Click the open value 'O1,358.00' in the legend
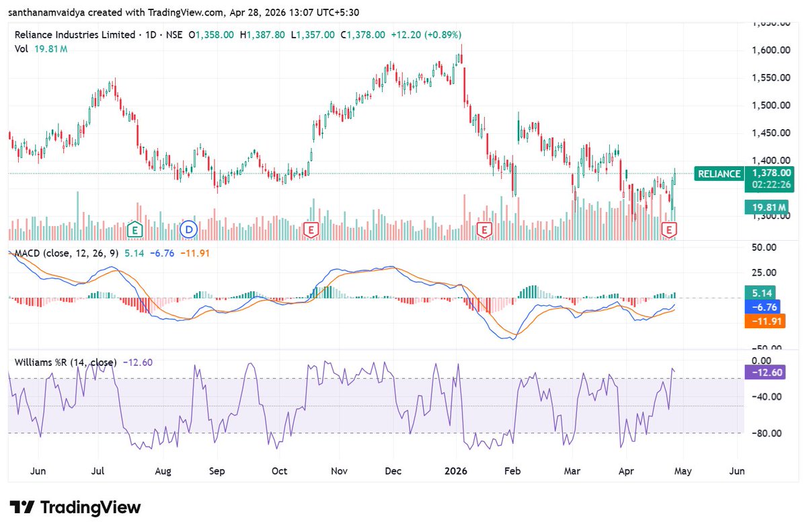Screen dimensions: 807x532 [x=211, y=35]
